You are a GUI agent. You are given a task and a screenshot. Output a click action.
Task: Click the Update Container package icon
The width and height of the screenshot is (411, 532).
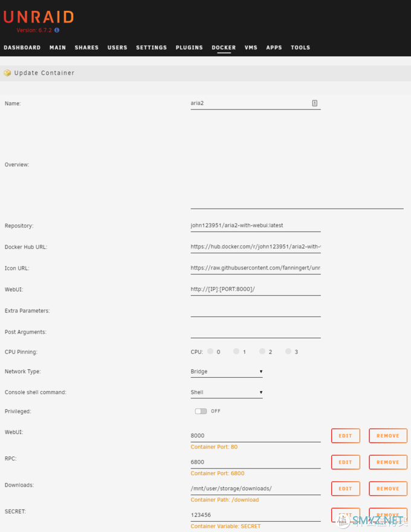point(7,73)
